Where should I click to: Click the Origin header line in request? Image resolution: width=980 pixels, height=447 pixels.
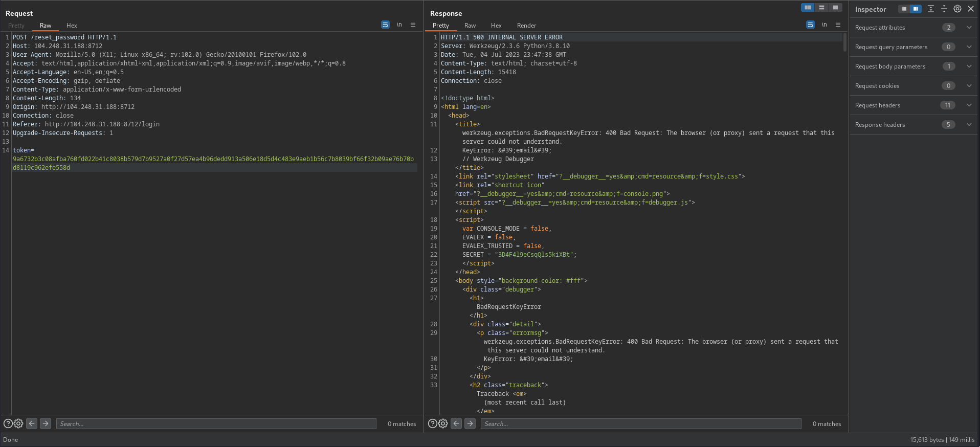[74, 107]
